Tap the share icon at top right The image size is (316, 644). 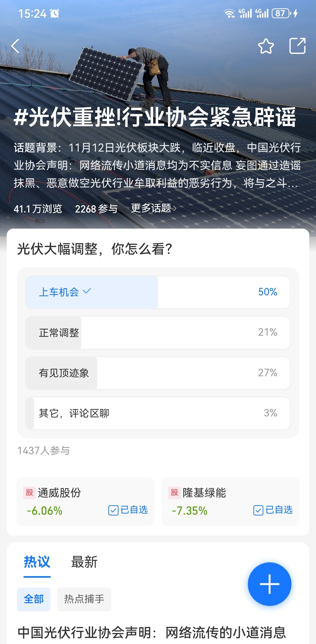click(297, 46)
